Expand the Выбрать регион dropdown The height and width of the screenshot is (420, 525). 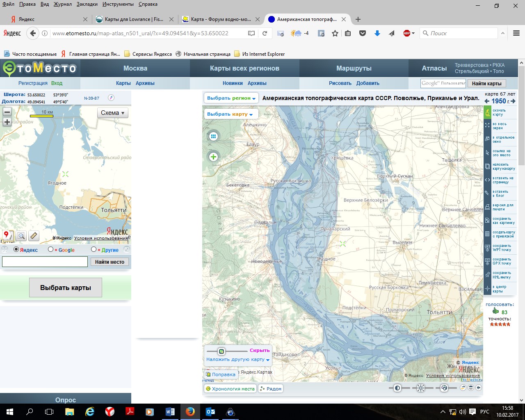231,98
